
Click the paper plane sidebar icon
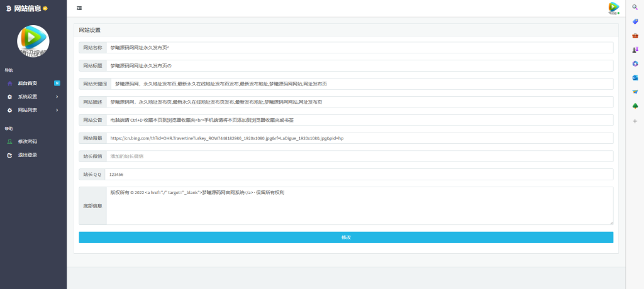point(635,92)
